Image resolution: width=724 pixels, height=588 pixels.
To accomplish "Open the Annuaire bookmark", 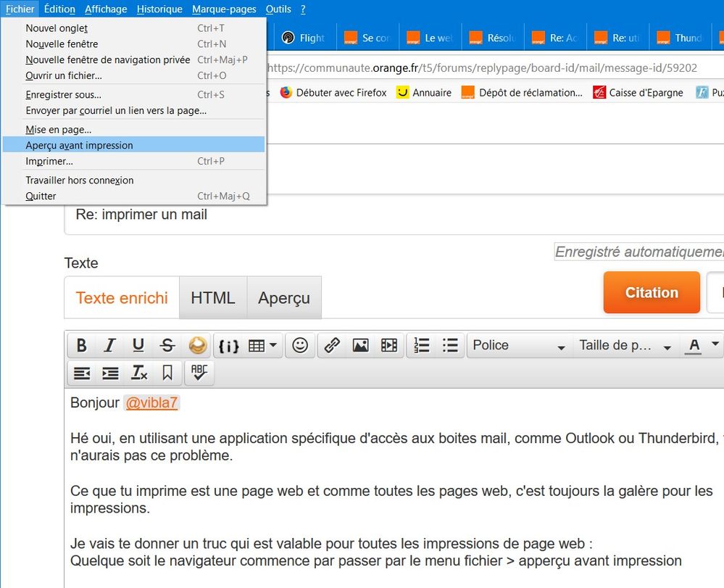I will pos(424,93).
